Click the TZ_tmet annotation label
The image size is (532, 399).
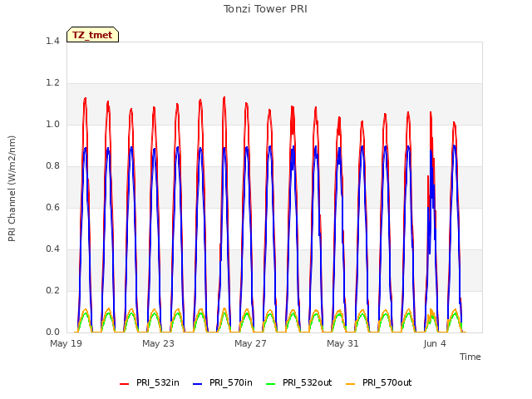pyautogui.click(x=92, y=35)
